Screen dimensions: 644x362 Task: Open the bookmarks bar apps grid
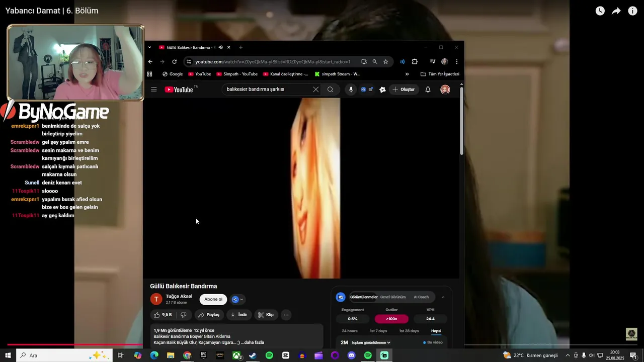point(149,74)
